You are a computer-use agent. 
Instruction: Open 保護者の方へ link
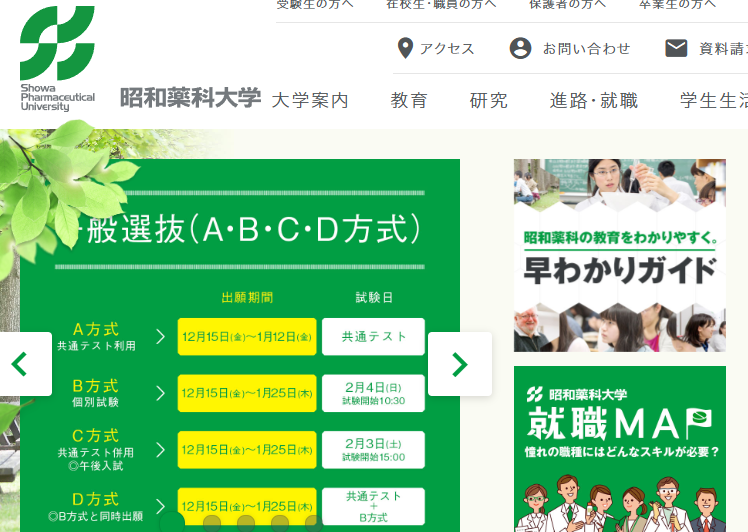(568, 5)
